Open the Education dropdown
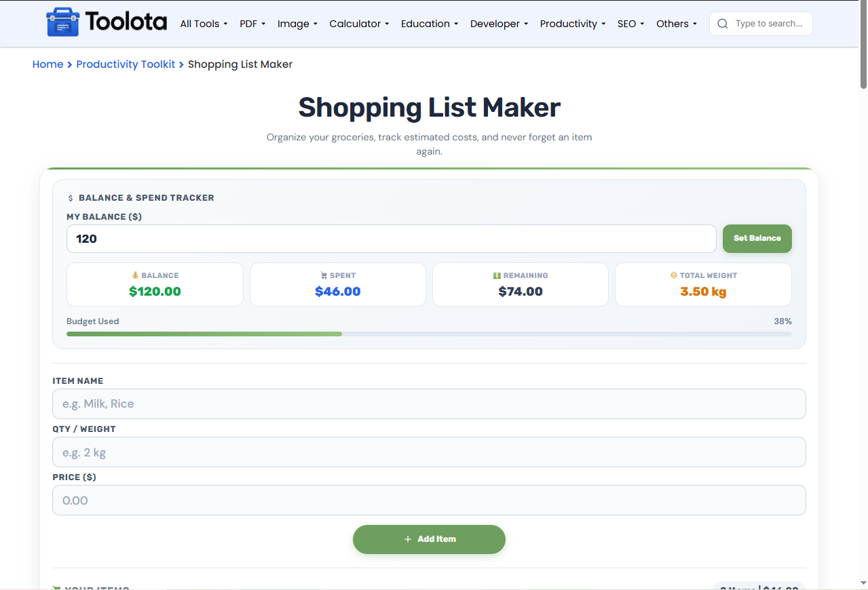The image size is (868, 590). coord(430,24)
